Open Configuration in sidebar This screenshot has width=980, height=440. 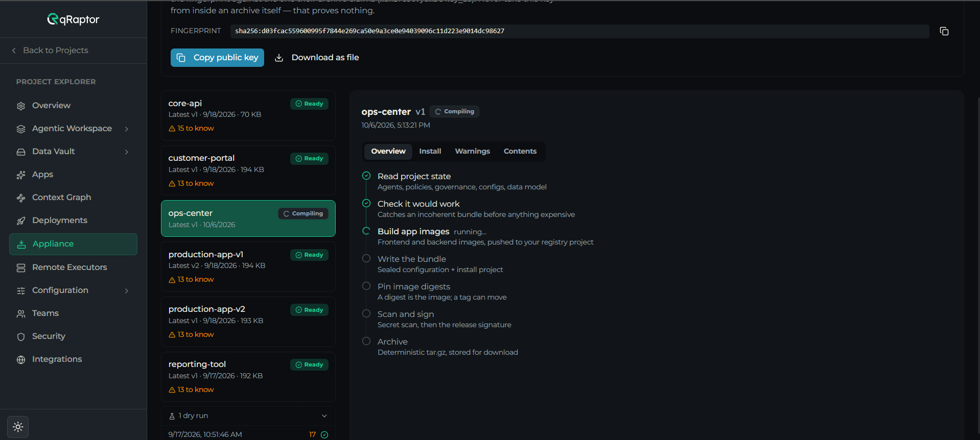73,290
